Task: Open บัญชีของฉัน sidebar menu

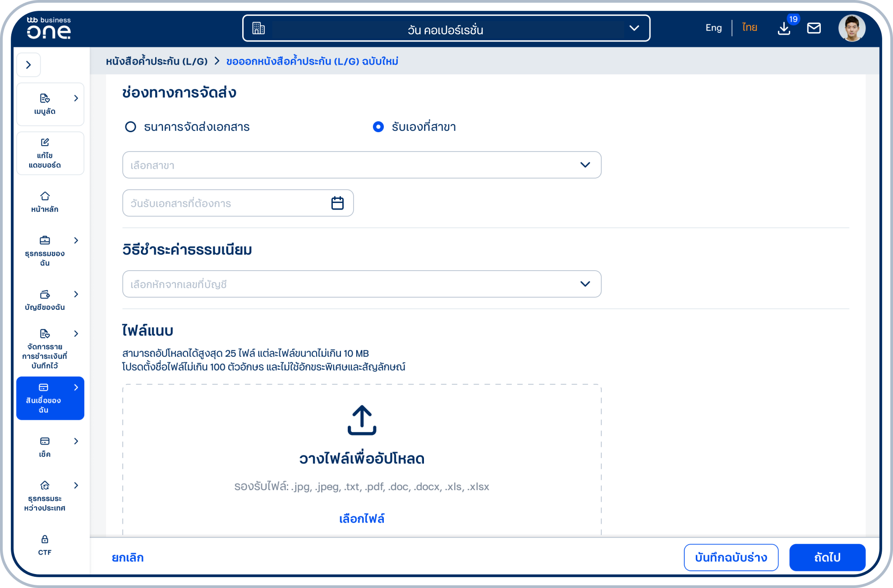Action: pyautogui.click(x=50, y=300)
